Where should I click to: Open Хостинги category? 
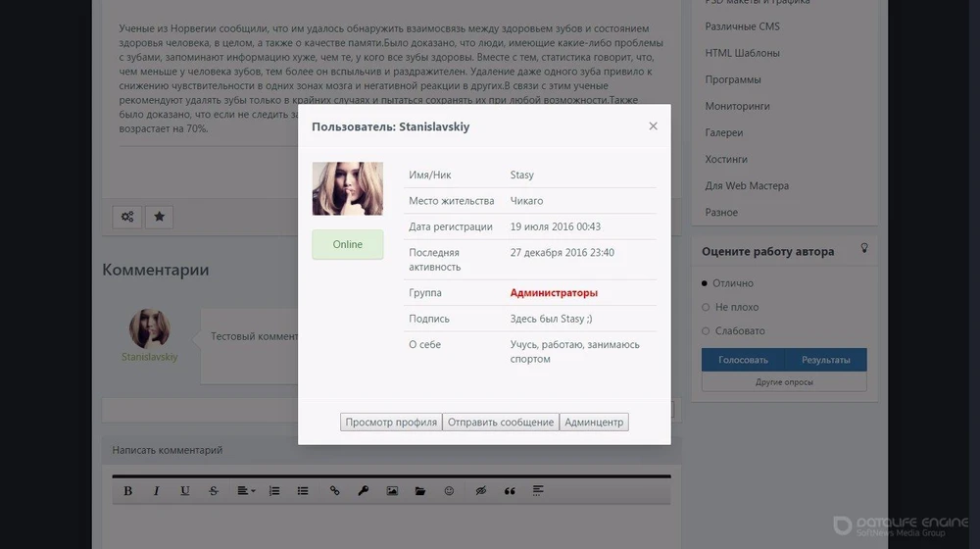pos(726,160)
